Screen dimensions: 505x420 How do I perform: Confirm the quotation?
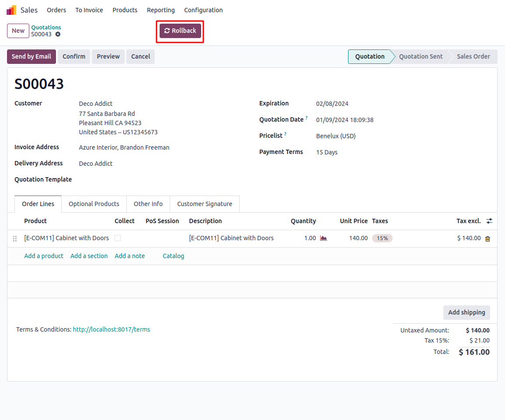coord(74,56)
